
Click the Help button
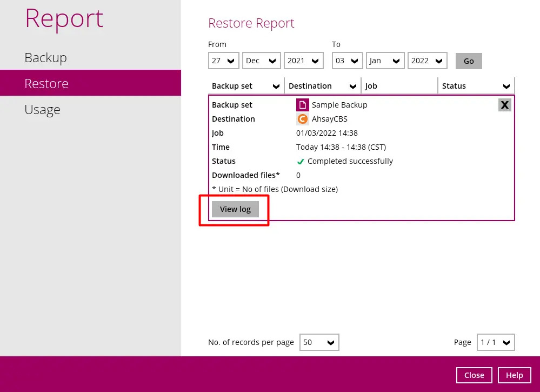tap(514, 375)
